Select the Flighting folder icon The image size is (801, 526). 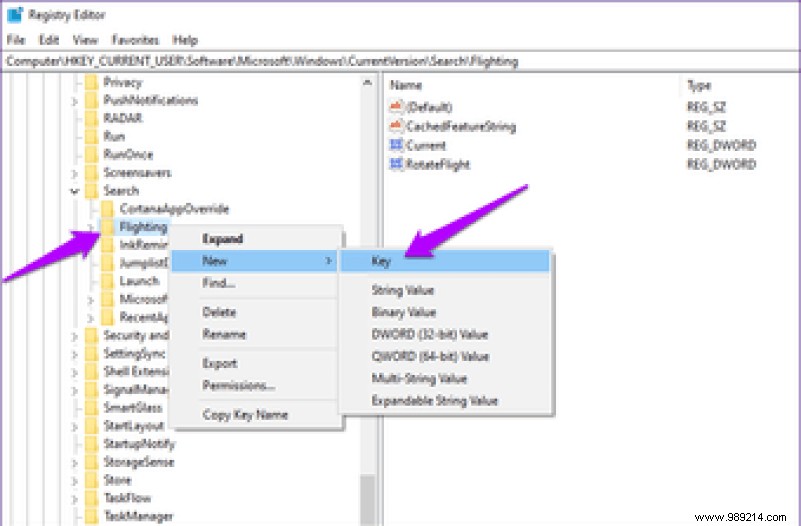107,227
